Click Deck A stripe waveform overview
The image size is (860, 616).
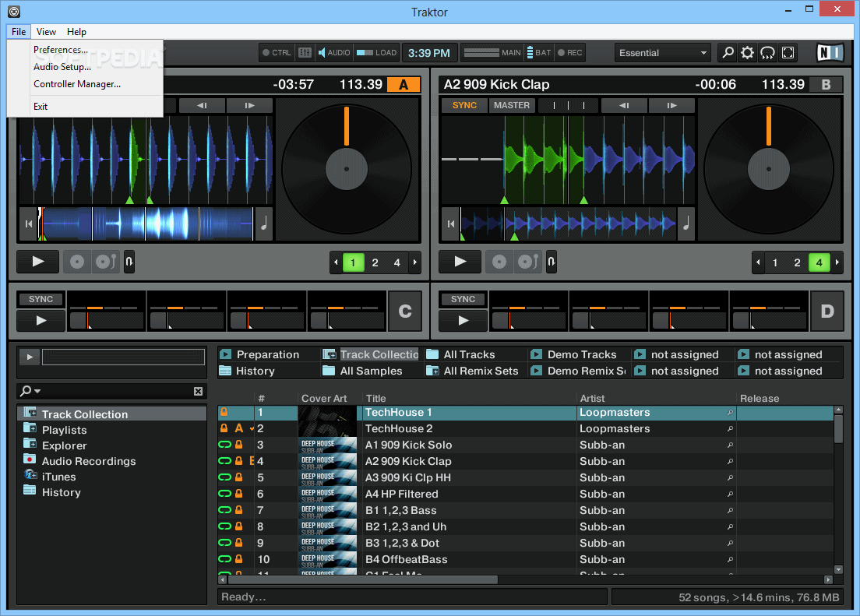[145, 224]
